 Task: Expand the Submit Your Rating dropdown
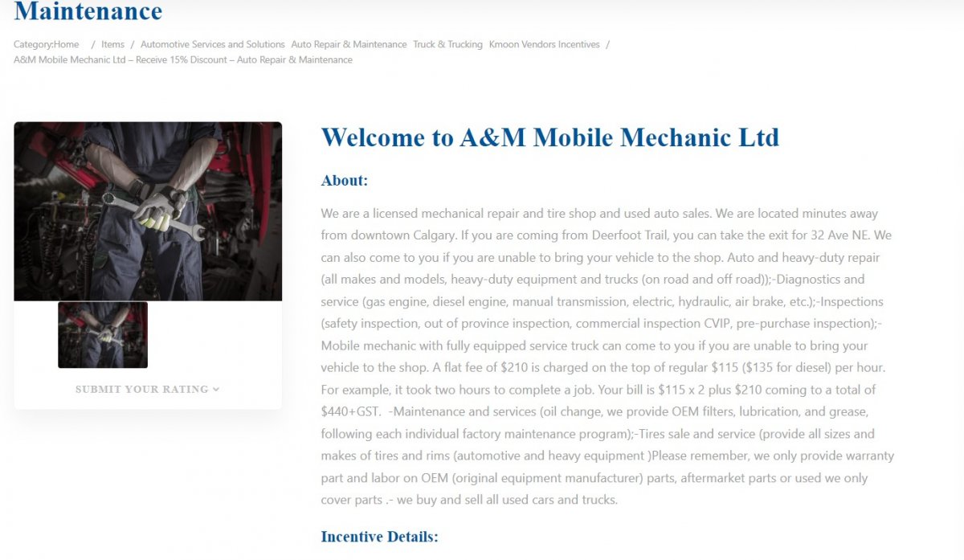148,389
